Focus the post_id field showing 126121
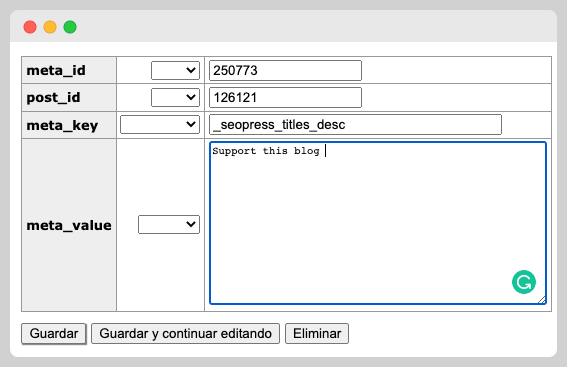Screen dimensions: 567x367 coord(285,98)
